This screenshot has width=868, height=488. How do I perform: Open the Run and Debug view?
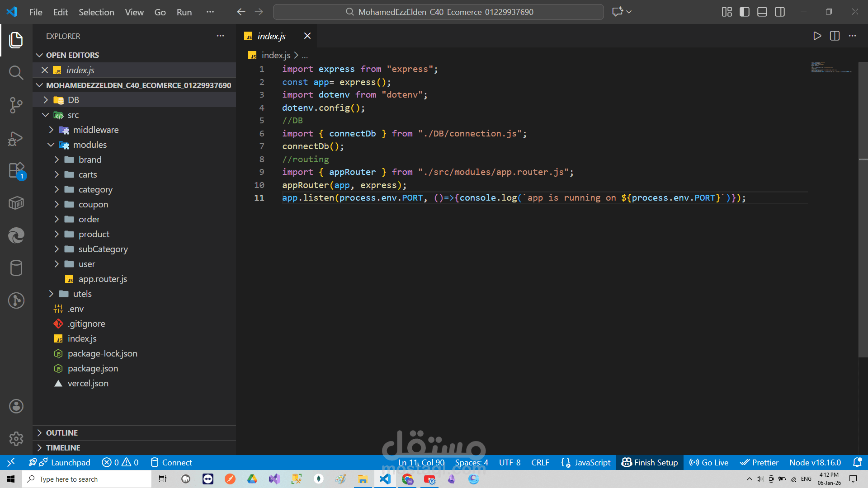coord(16,138)
